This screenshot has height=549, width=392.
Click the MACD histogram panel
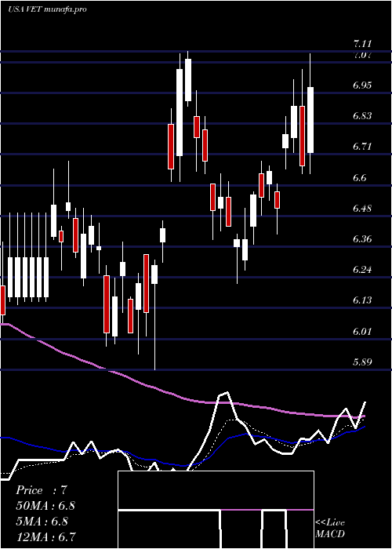click(216, 510)
